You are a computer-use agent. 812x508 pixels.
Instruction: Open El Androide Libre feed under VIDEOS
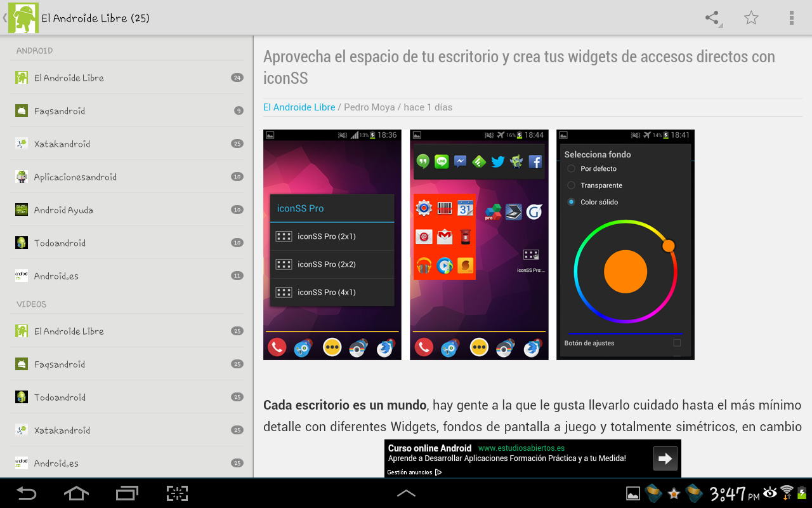(127, 331)
